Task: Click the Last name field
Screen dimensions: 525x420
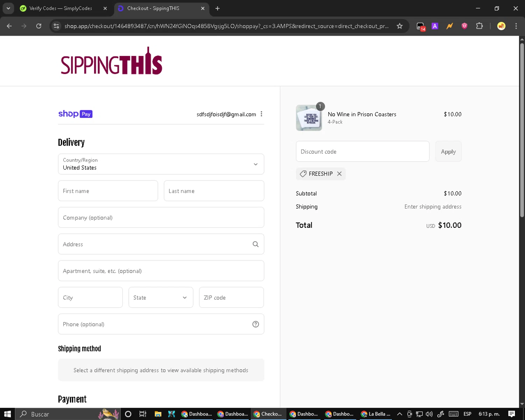Action: point(214,191)
